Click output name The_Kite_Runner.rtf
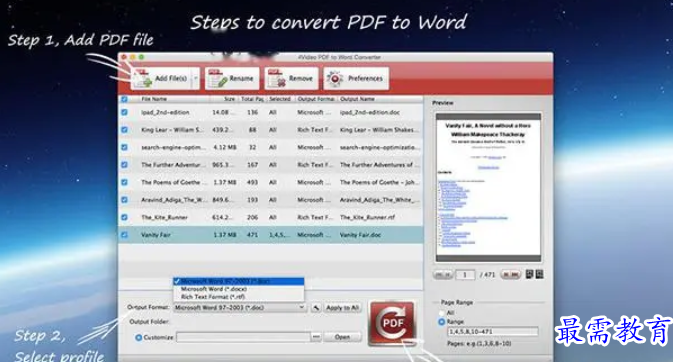Viewport: 679px width, 362px height. click(x=367, y=217)
